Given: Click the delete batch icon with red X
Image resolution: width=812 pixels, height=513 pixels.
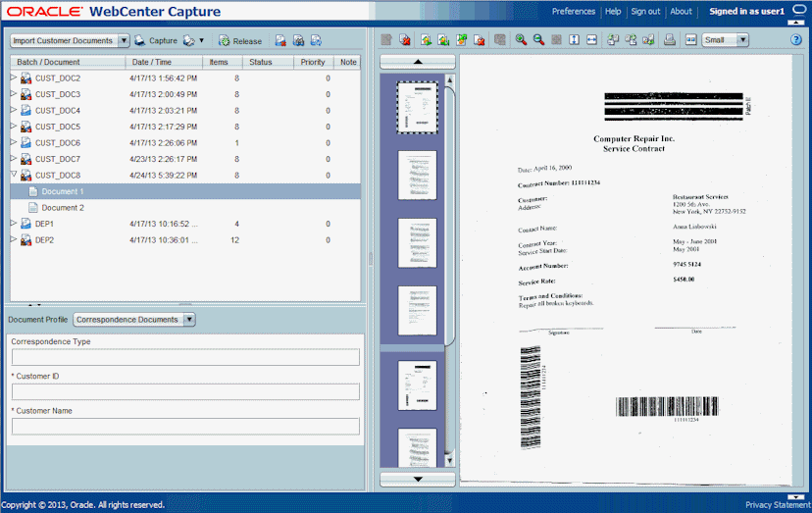Looking at the screenshot, I should (x=280, y=40).
